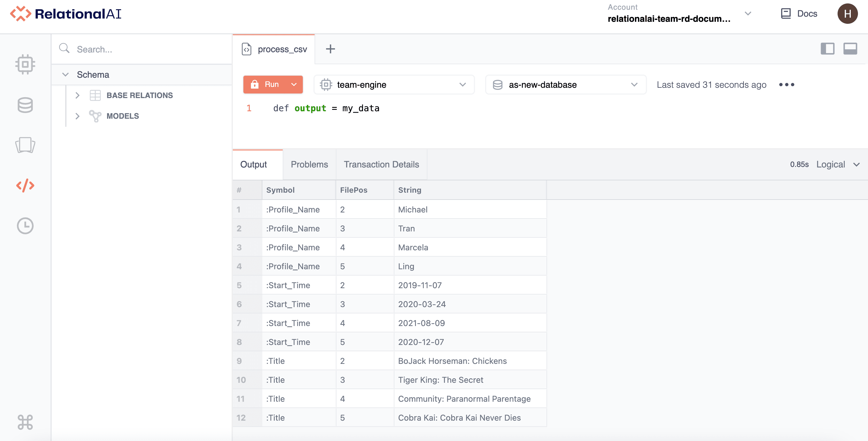The image size is (868, 441).
Task: Open the command palette icon
Action: point(25,422)
